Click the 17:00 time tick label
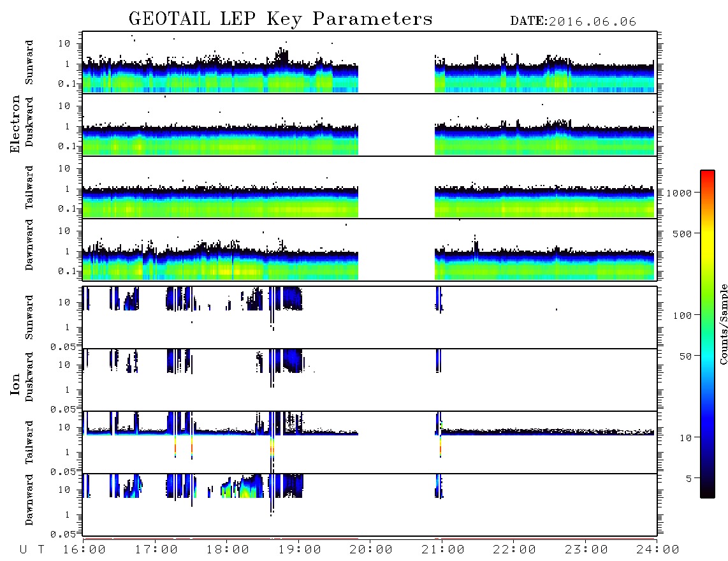The width and height of the screenshot is (728, 561). coord(156,550)
